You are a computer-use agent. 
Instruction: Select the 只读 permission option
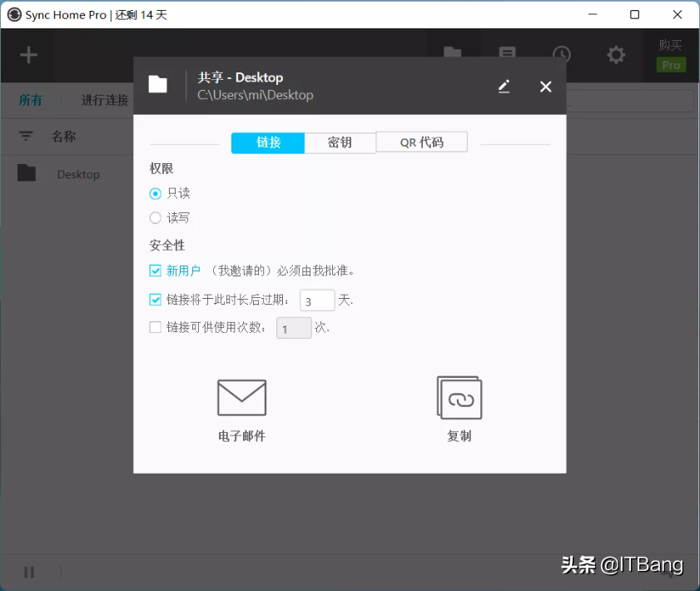[x=156, y=193]
